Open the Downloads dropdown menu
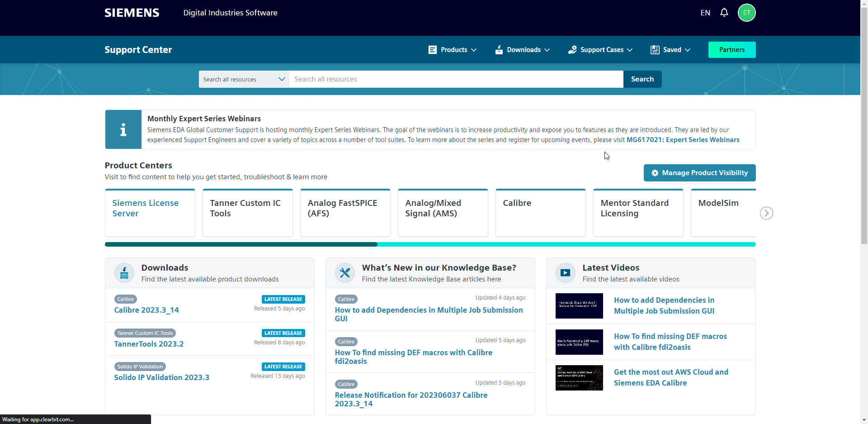 [523, 50]
